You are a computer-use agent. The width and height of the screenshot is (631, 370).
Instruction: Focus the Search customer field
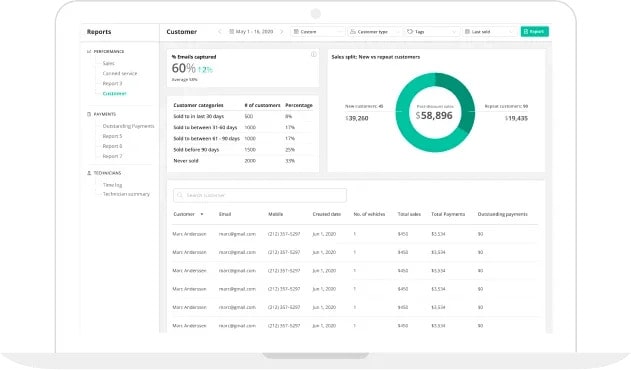[x=260, y=195]
